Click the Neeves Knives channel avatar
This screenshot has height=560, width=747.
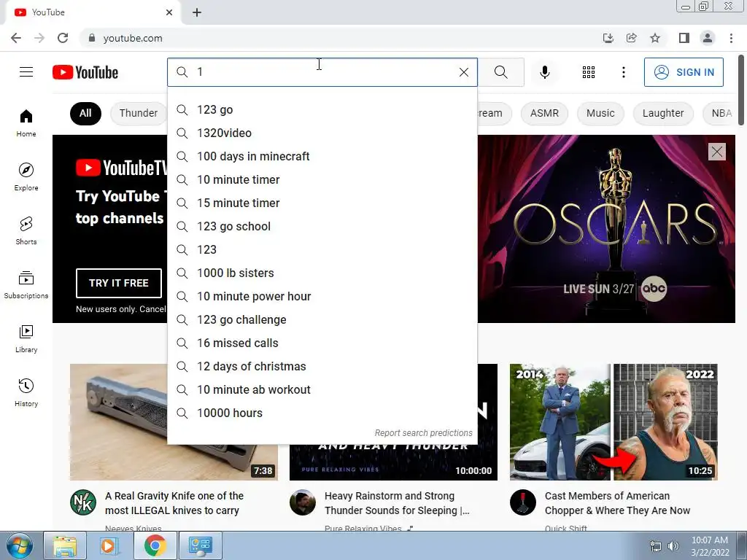(x=83, y=502)
